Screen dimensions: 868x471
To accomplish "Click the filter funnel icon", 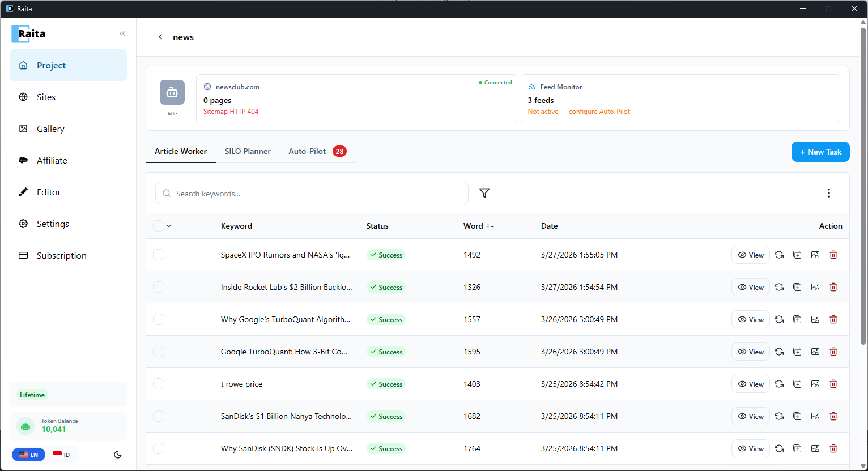I will (x=484, y=193).
